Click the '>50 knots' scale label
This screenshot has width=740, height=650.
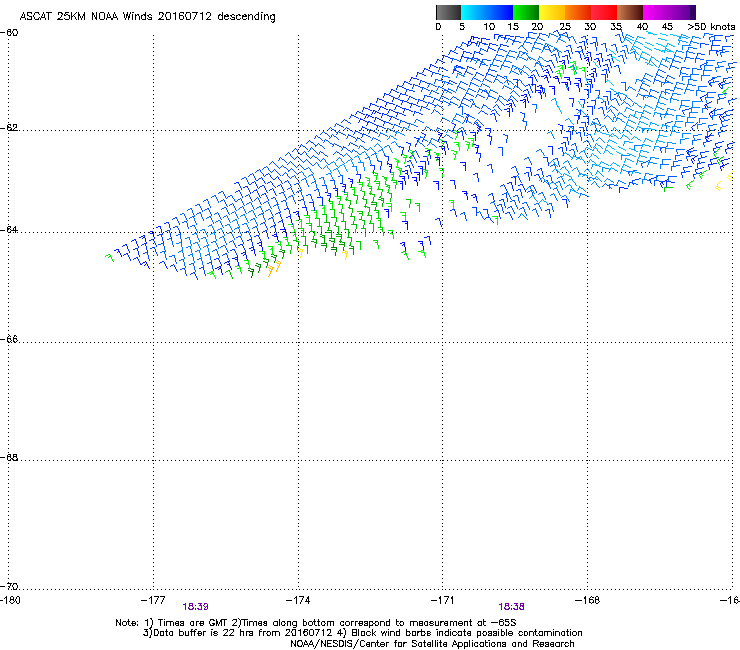[711, 27]
